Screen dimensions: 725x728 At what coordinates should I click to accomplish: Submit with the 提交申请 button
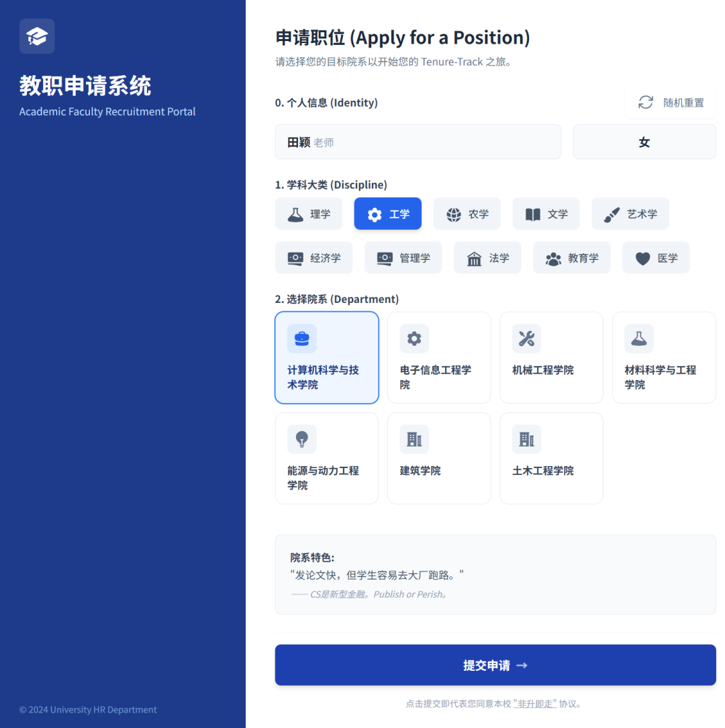click(x=495, y=665)
